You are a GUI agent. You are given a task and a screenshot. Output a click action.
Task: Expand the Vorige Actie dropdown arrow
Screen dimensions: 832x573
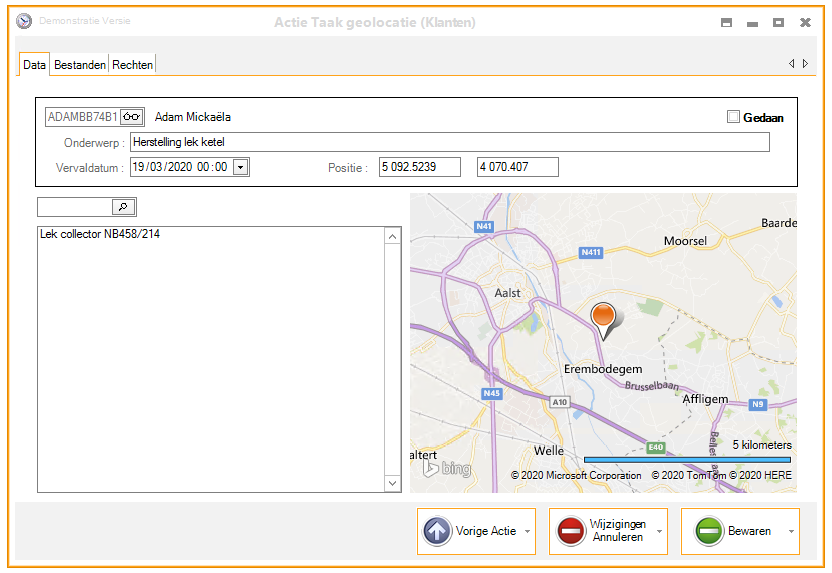coord(527,532)
